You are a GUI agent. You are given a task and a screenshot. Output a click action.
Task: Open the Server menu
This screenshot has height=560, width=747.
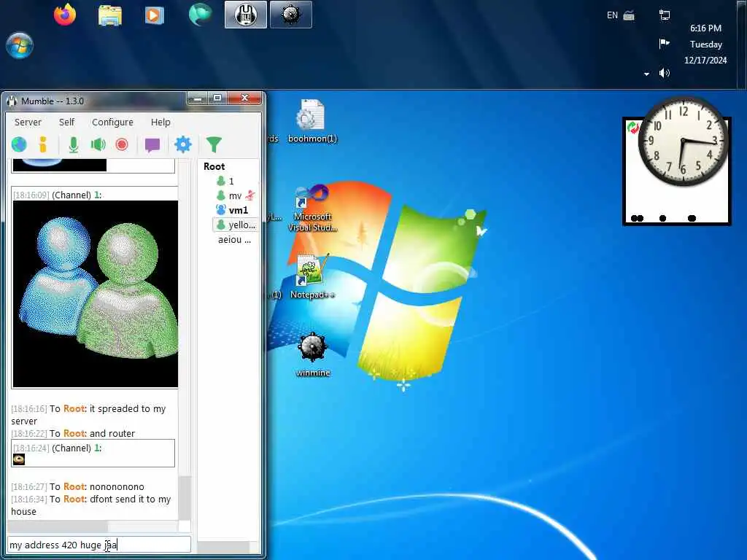click(x=28, y=122)
